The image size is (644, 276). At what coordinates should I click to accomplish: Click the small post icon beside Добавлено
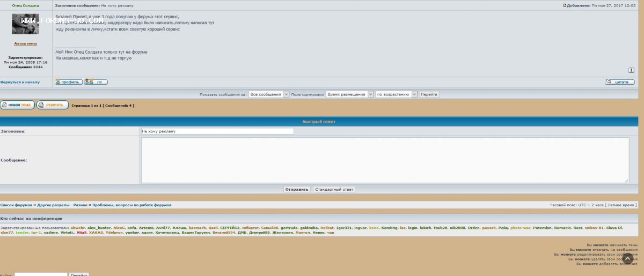pos(565,5)
